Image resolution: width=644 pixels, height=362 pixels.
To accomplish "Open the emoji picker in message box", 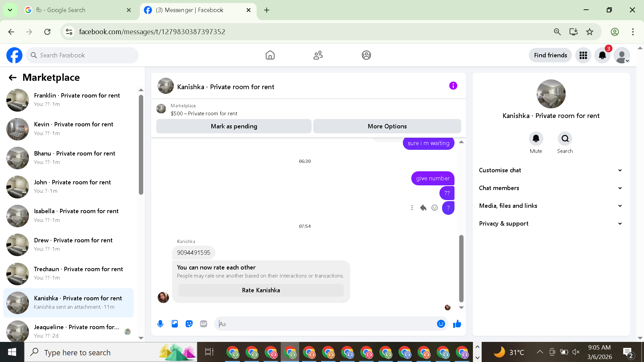I will point(441,324).
